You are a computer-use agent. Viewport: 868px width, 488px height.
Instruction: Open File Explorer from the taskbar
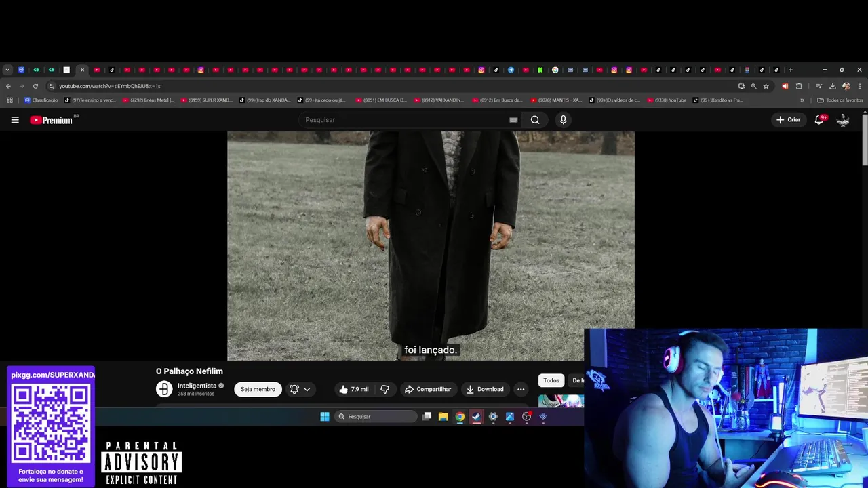click(x=443, y=417)
